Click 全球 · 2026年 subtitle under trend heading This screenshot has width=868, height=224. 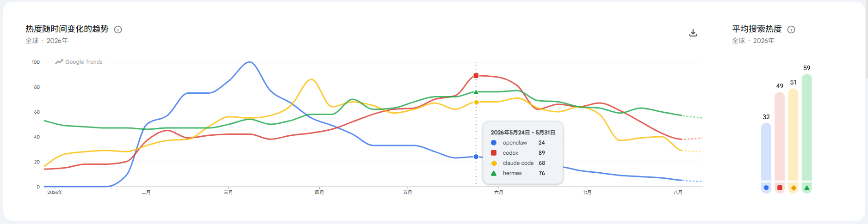coord(47,41)
